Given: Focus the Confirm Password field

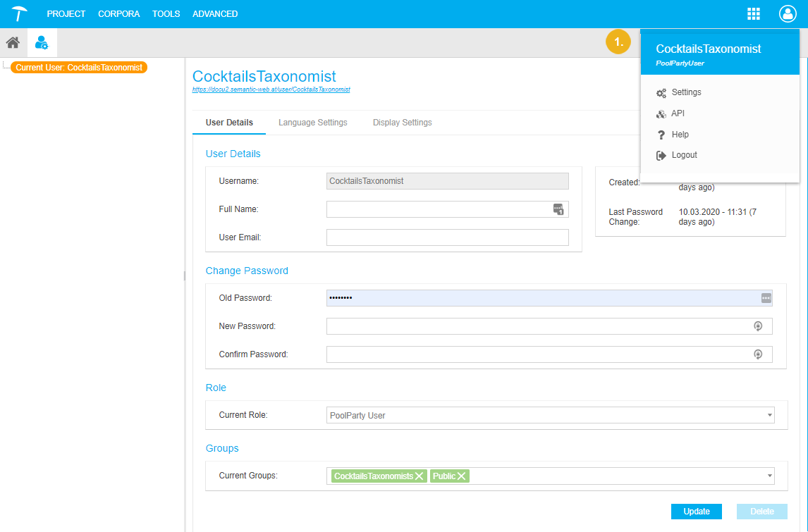Looking at the screenshot, I should click(x=549, y=354).
